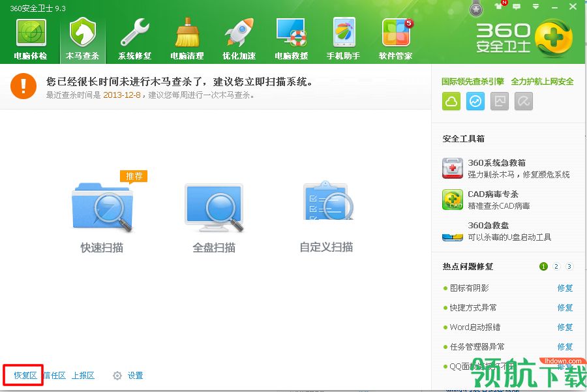
Task: Click the 快捷方式异常 issue text
Action: point(473,307)
